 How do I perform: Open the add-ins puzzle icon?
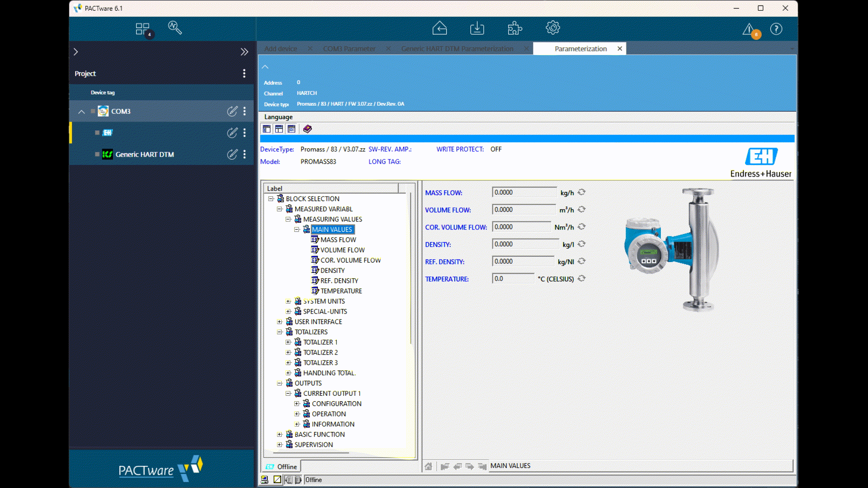[515, 28]
